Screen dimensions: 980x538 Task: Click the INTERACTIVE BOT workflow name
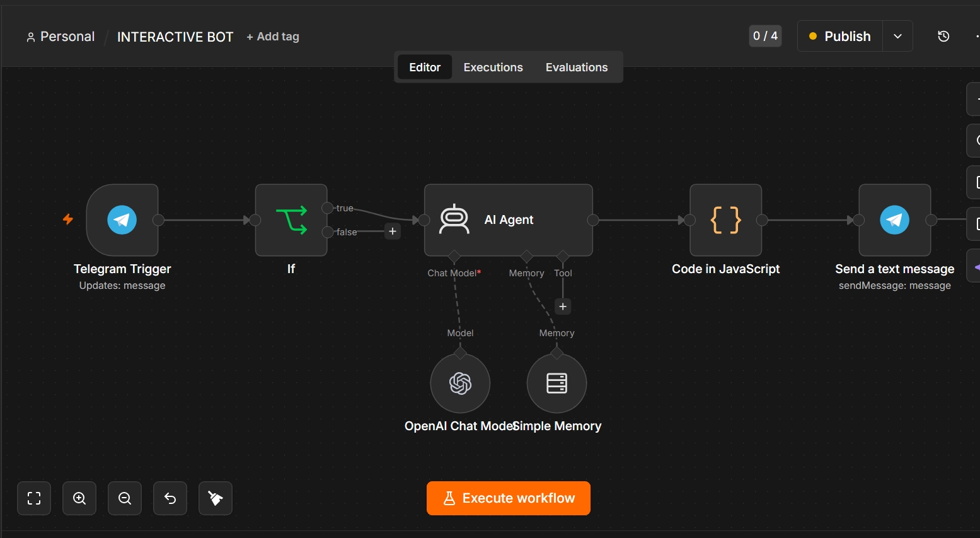[x=175, y=37]
